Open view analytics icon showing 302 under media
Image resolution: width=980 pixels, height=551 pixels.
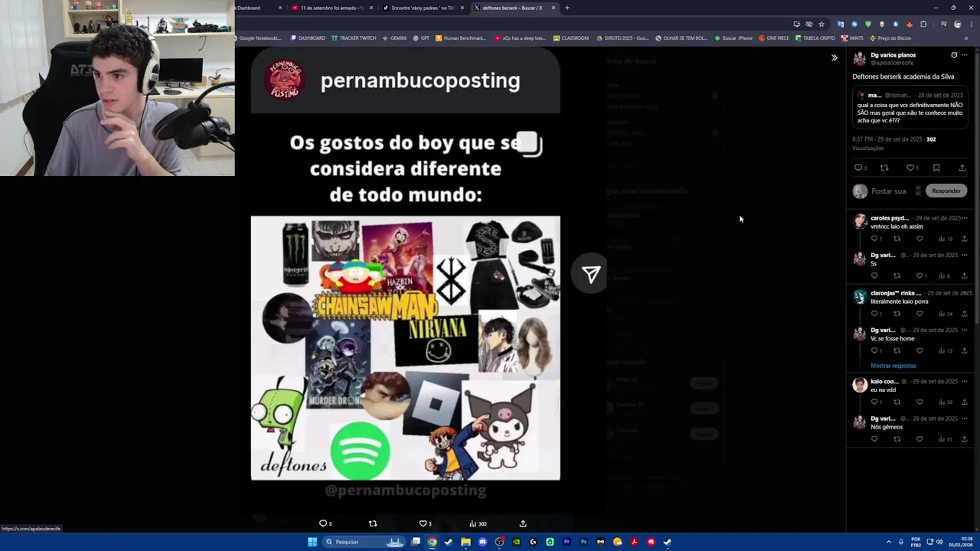click(478, 523)
